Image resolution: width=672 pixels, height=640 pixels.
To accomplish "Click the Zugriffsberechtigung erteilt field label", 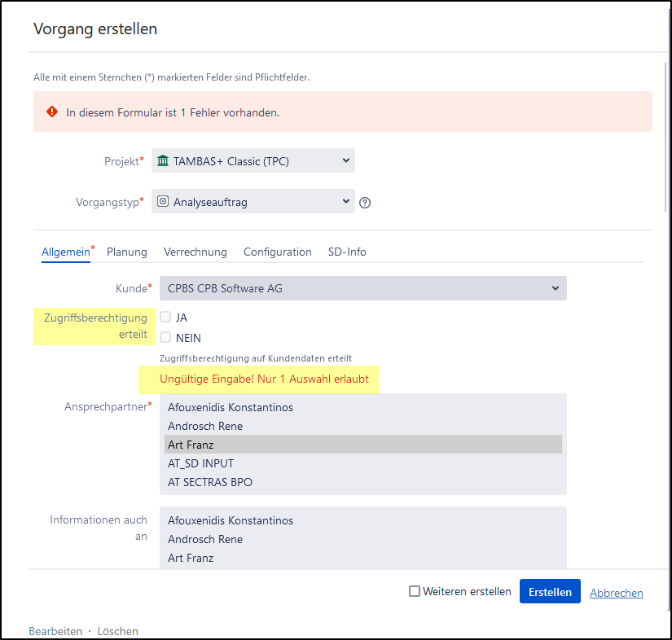I will (95, 326).
